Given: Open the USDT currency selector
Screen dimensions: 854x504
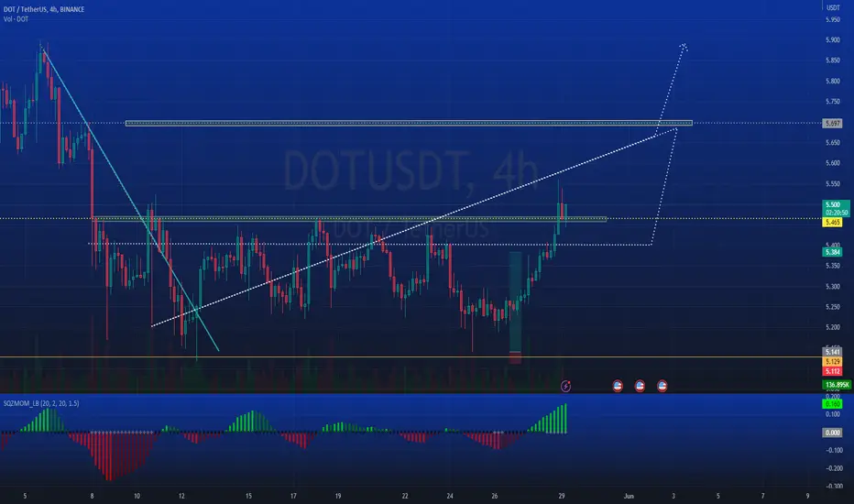Looking at the screenshot, I should [x=833, y=7].
